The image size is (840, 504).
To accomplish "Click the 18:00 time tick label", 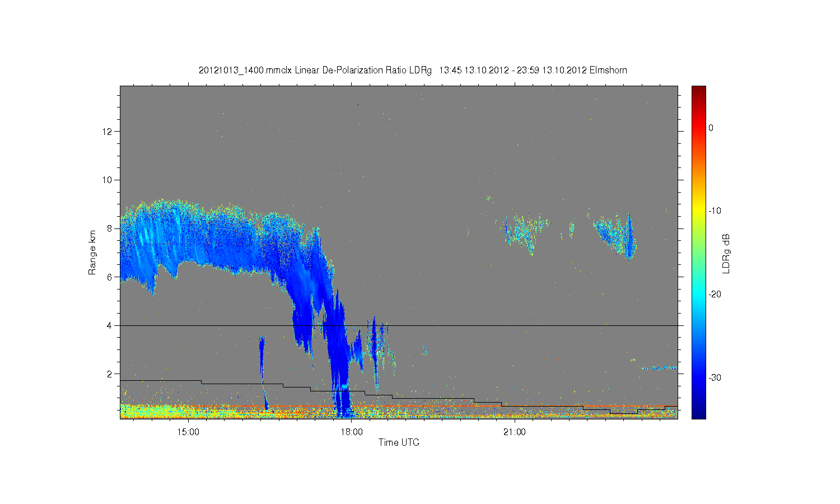I will click(x=351, y=432).
